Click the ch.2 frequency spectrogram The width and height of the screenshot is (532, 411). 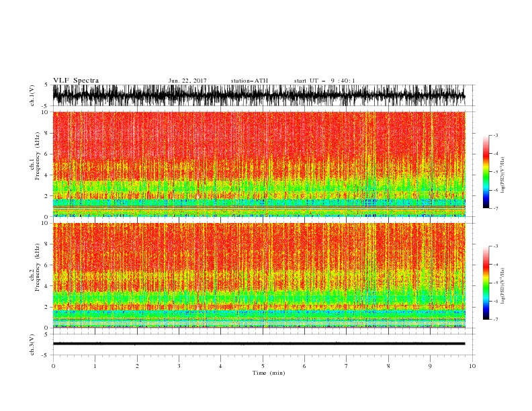click(259, 275)
